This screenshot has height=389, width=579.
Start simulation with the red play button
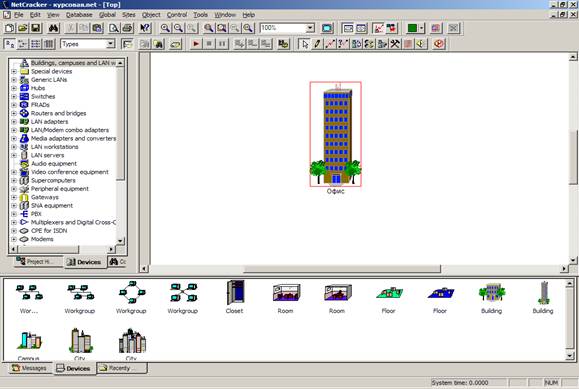(x=196, y=44)
